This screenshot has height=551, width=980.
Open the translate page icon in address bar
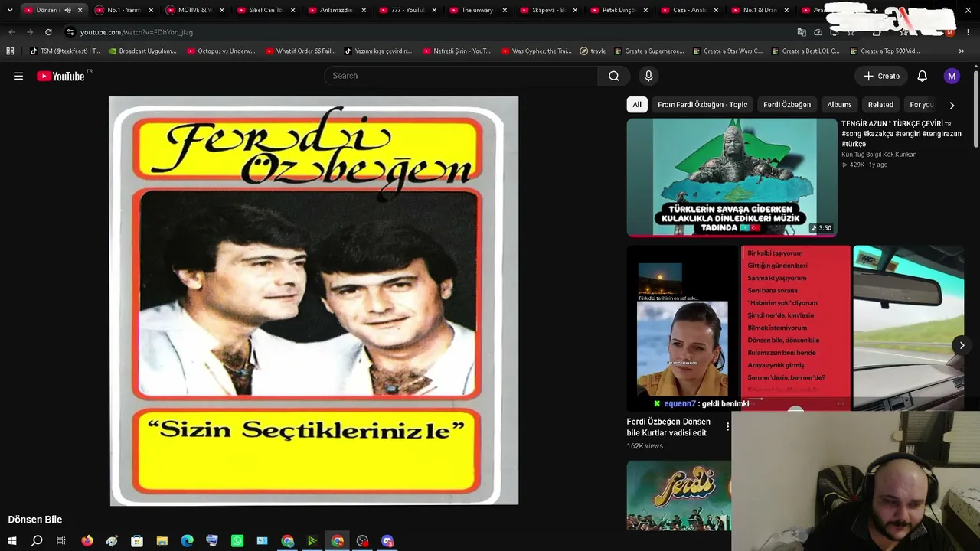[802, 32]
